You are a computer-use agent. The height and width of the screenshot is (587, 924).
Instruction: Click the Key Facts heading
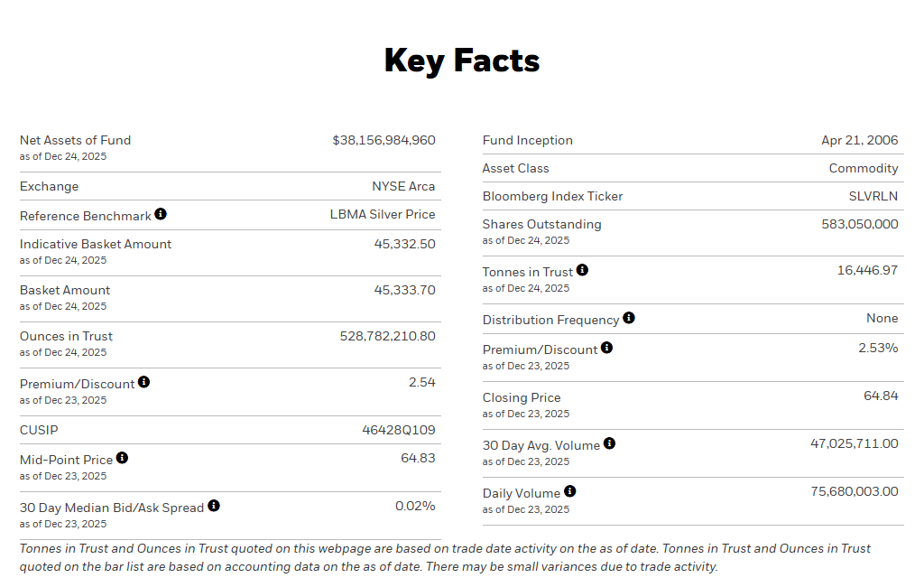click(462, 61)
